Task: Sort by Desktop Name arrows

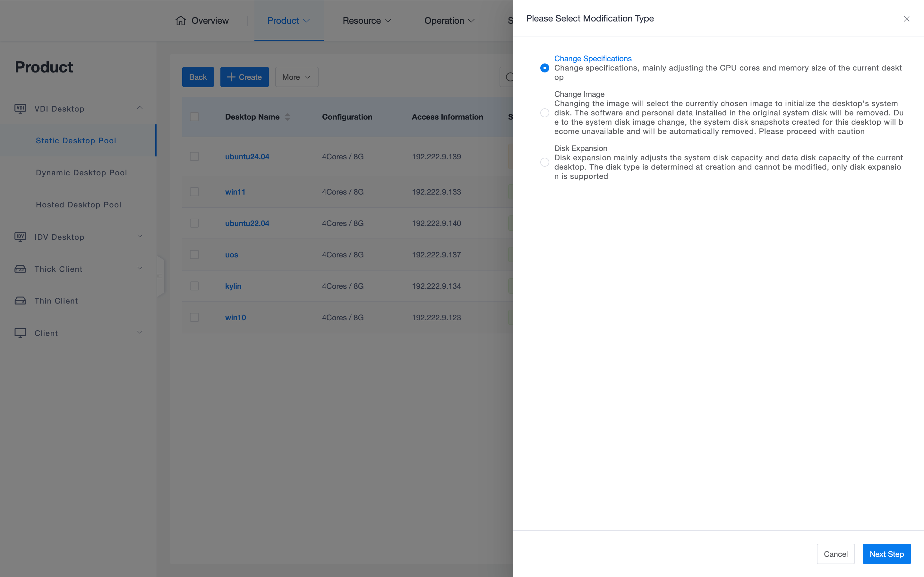Action: pos(287,117)
